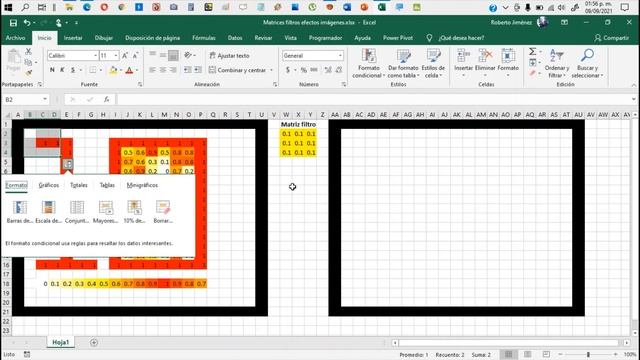Switch to Page Break Preview icon
Viewport: 640px width, 360px height.
point(546,354)
